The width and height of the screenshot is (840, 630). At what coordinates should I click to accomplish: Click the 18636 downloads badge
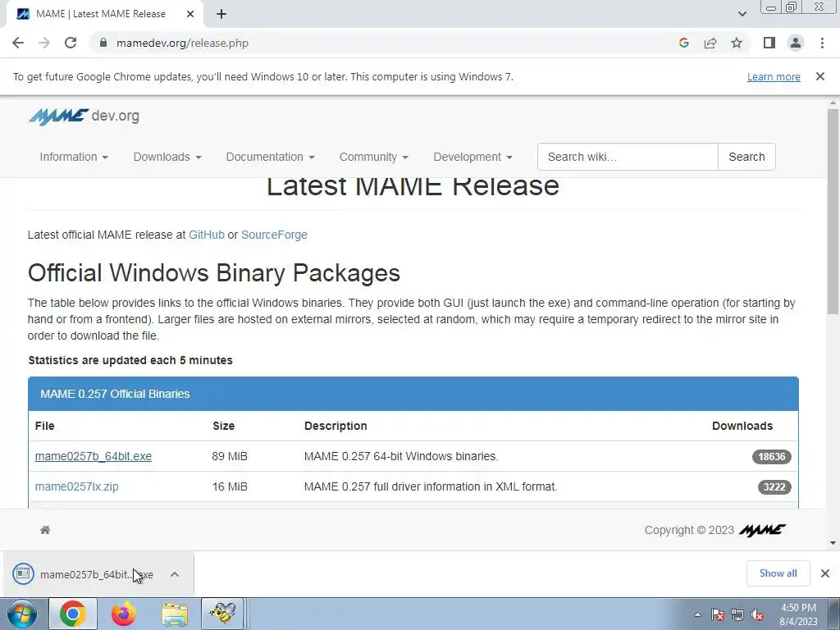[771, 456]
